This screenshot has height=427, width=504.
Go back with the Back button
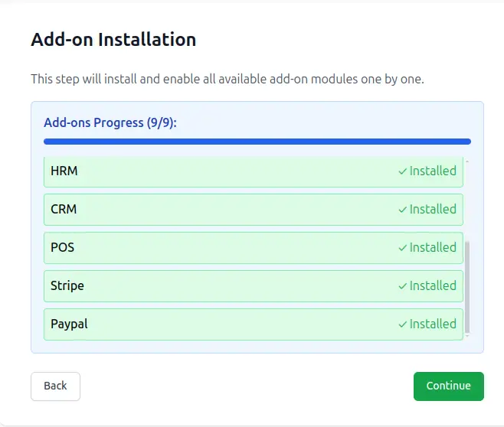click(55, 386)
